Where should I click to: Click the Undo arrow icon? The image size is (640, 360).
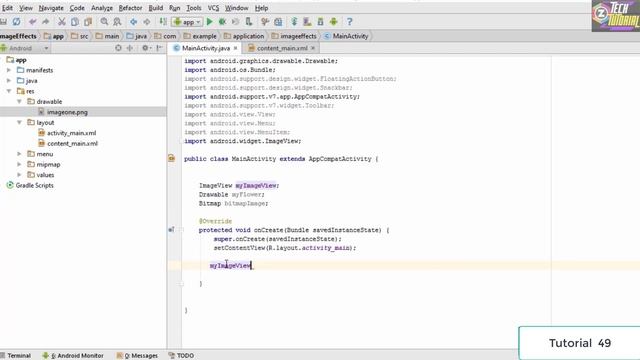(x=33, y=22)
